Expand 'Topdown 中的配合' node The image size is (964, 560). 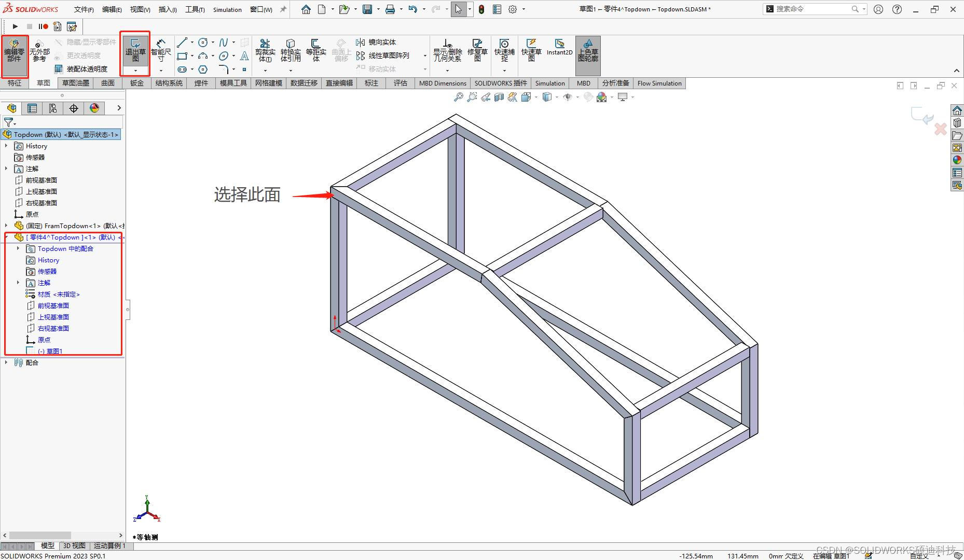[18, 248]
